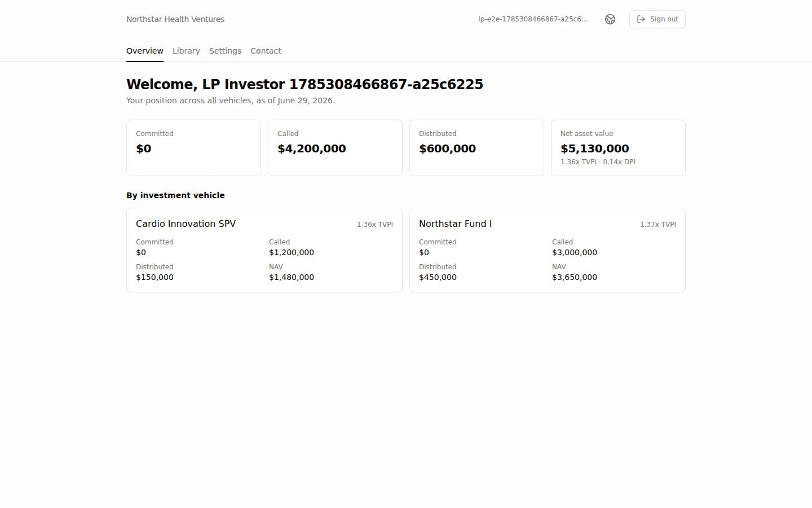Select the Welcome, LP Investor heading
This screenshot has width=812, height=508.
304,84
